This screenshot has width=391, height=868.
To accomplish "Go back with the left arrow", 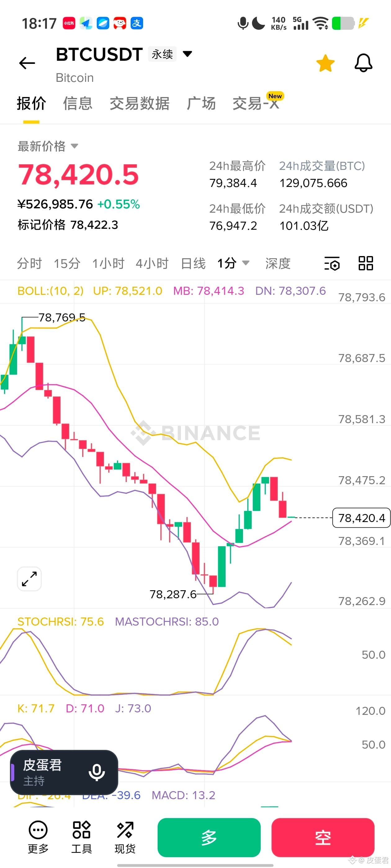I will [x=27, y=63].
